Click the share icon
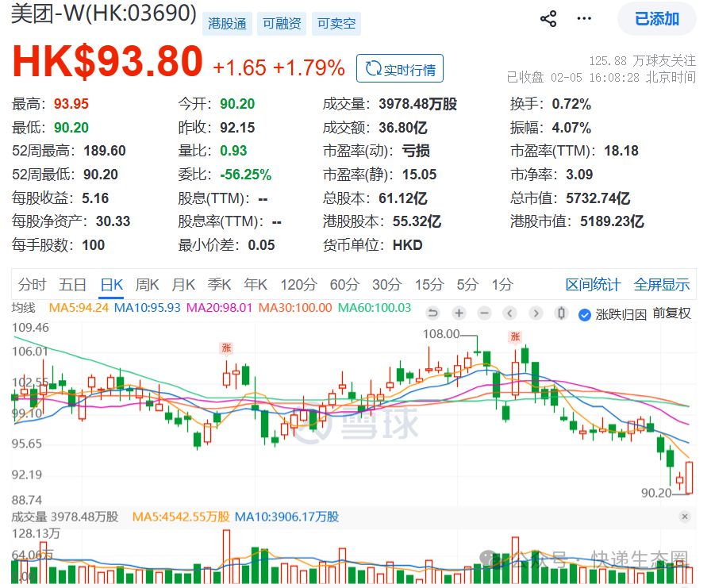 (548, 18)
